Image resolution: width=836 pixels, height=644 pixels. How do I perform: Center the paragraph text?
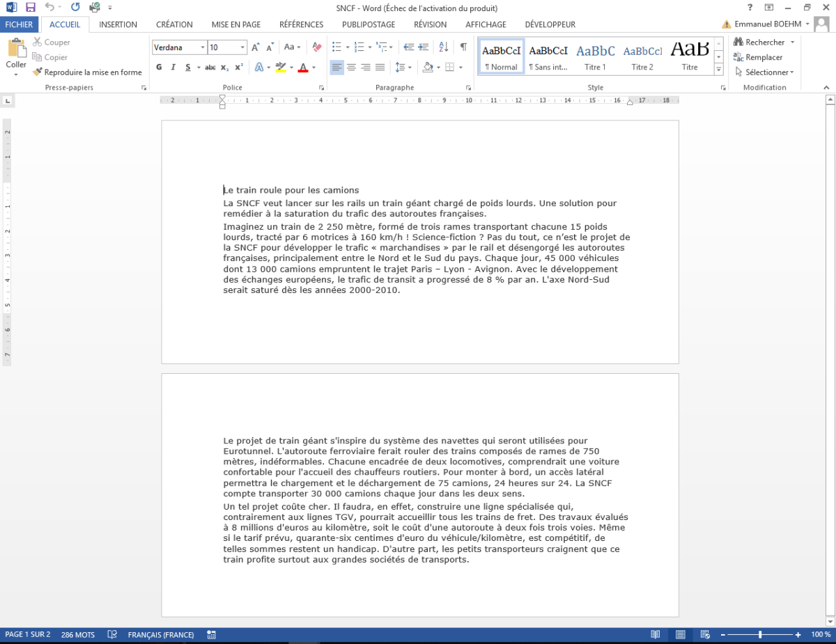click(352, 68)
